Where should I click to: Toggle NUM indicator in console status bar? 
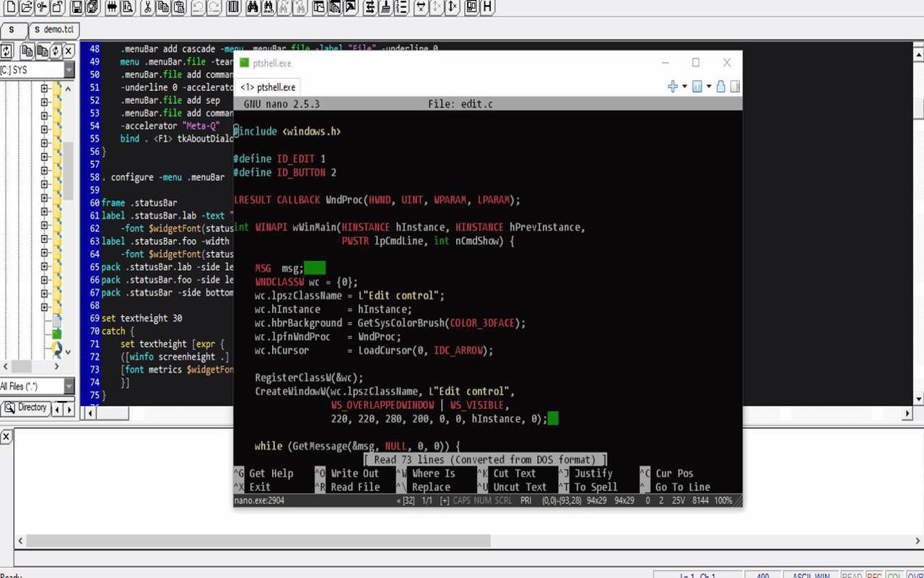tap(482, 500)
